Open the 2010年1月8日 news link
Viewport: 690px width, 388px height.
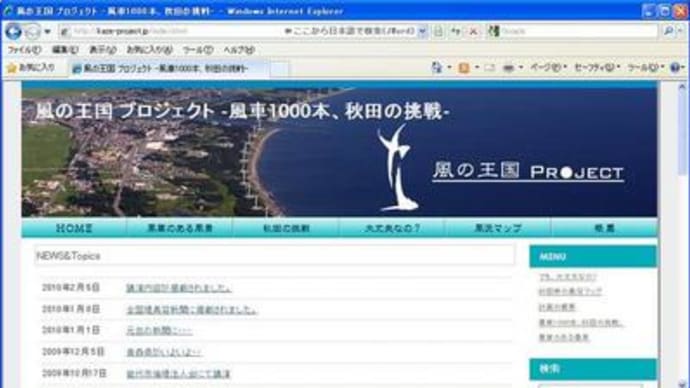(x=191, y=310)
